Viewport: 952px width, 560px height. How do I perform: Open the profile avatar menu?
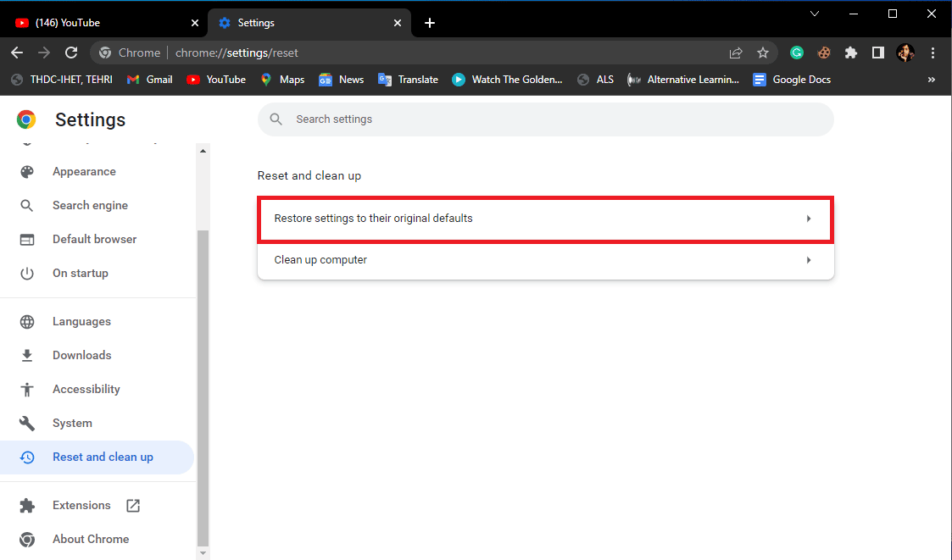pyautogui.click(x=905, y=53)
